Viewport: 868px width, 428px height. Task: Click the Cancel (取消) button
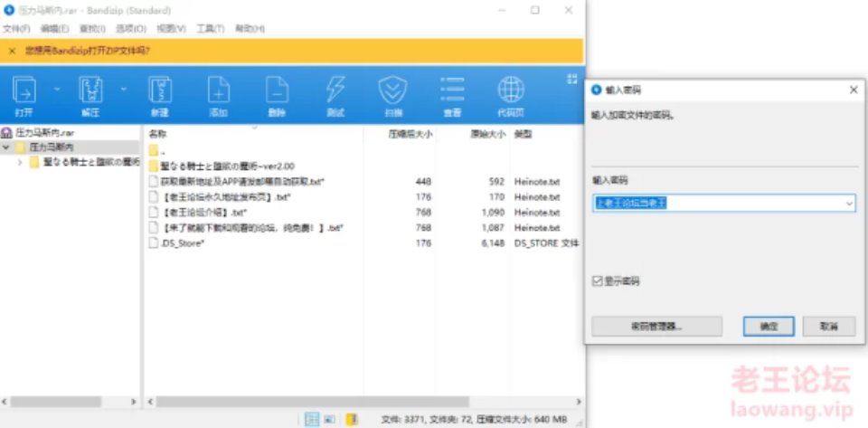point(829,326)
